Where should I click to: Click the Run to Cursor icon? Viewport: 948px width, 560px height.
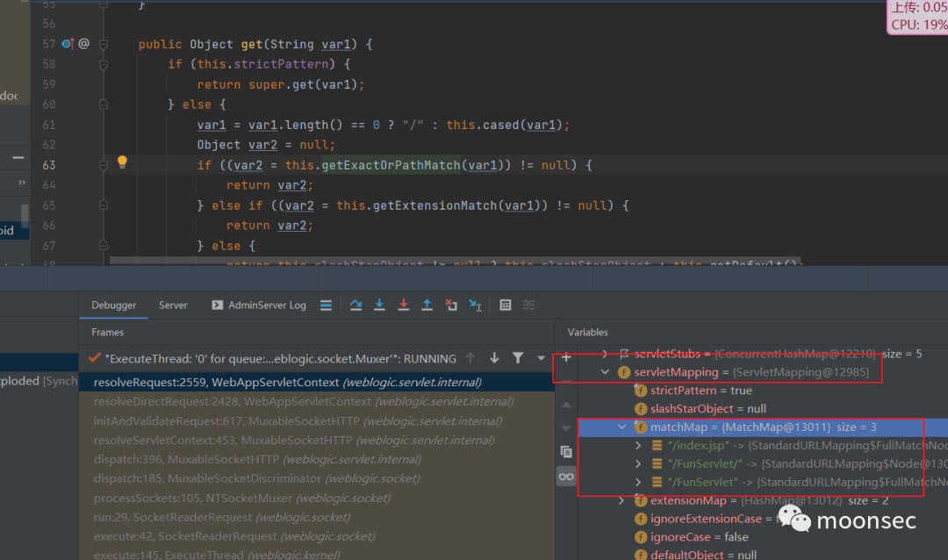(475, 305)
